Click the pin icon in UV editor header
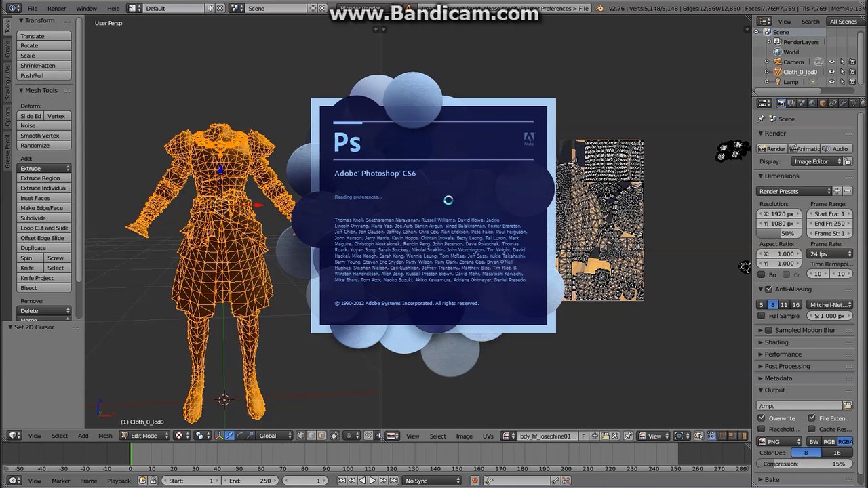The width and height of the screenshot is (868, 488). [x=629, y=436]
